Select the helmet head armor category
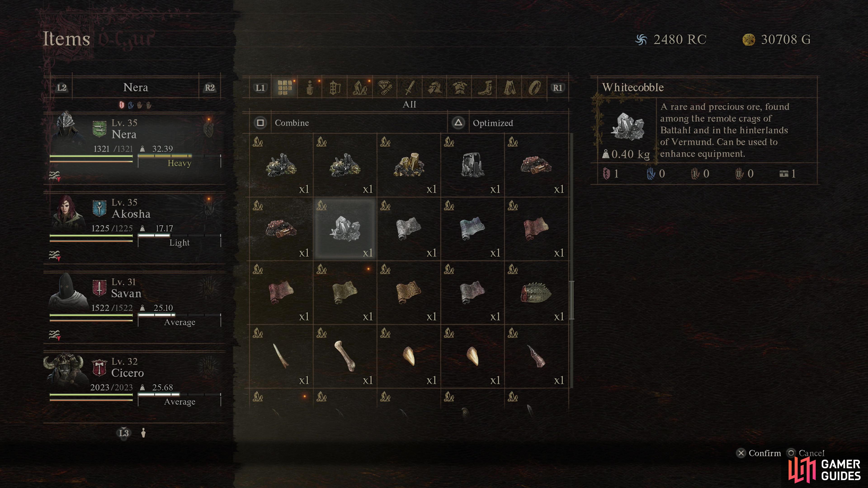868x488 pixels. coord(435,88)
